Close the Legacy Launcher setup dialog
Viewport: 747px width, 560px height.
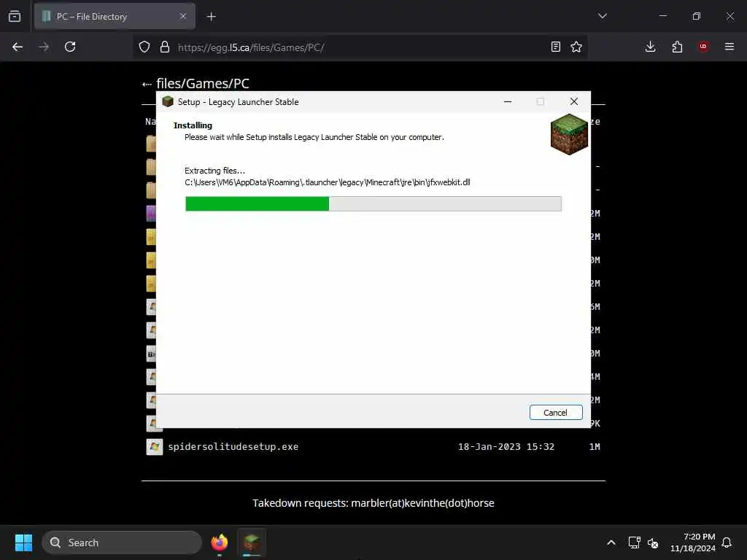tap(573, 101)
